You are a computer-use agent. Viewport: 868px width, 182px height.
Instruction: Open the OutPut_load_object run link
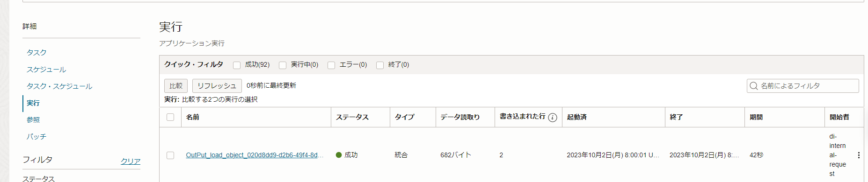tap(255, 155)
